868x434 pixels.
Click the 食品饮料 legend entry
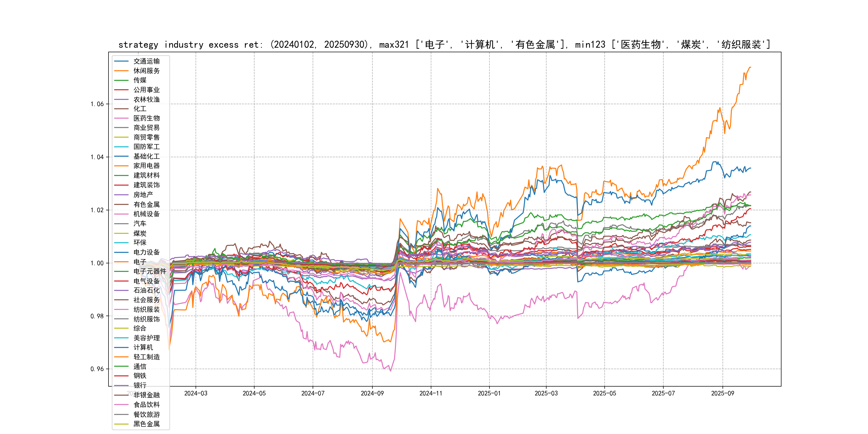pos(146,405)
